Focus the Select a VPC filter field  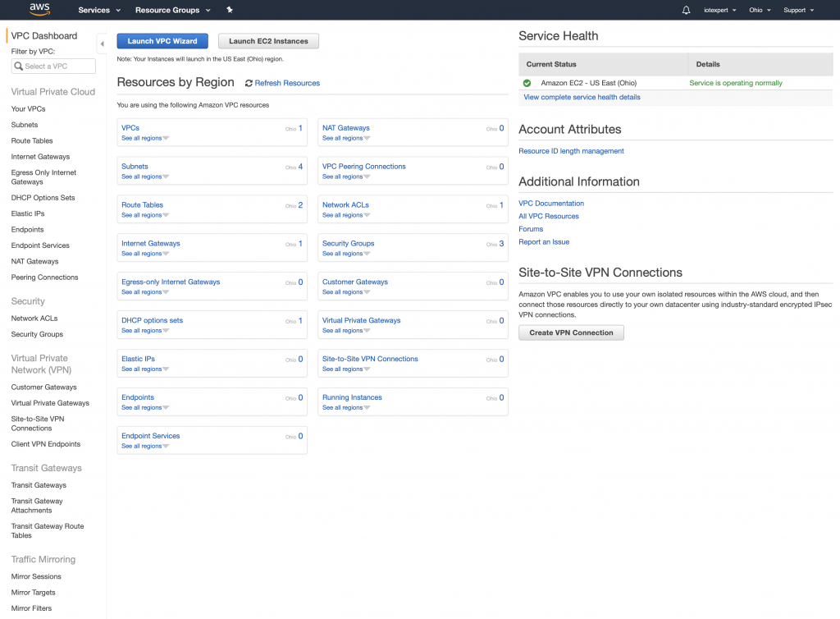click(53, 66)
